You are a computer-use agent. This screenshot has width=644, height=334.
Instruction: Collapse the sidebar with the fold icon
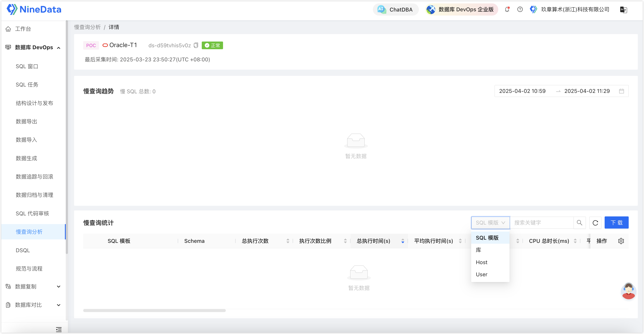click(59, 329)
